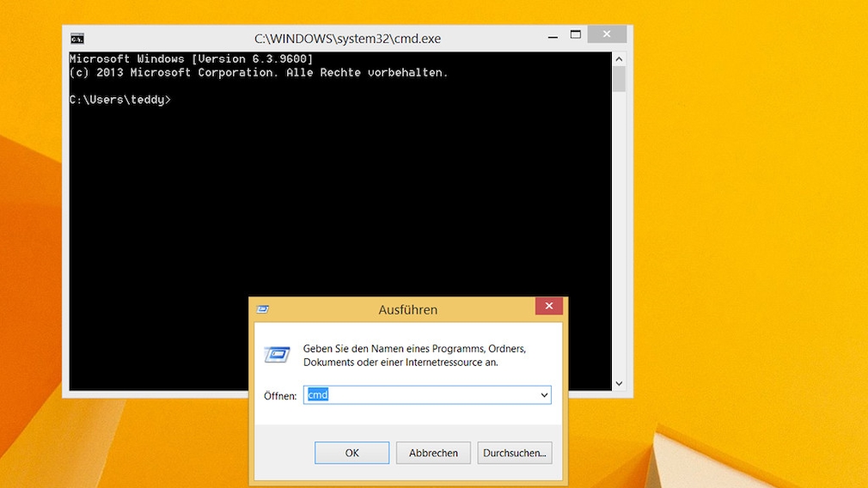Minimize the cmd.exe window
This screenshot has height=488, width=868.
[x=553, y=35]
